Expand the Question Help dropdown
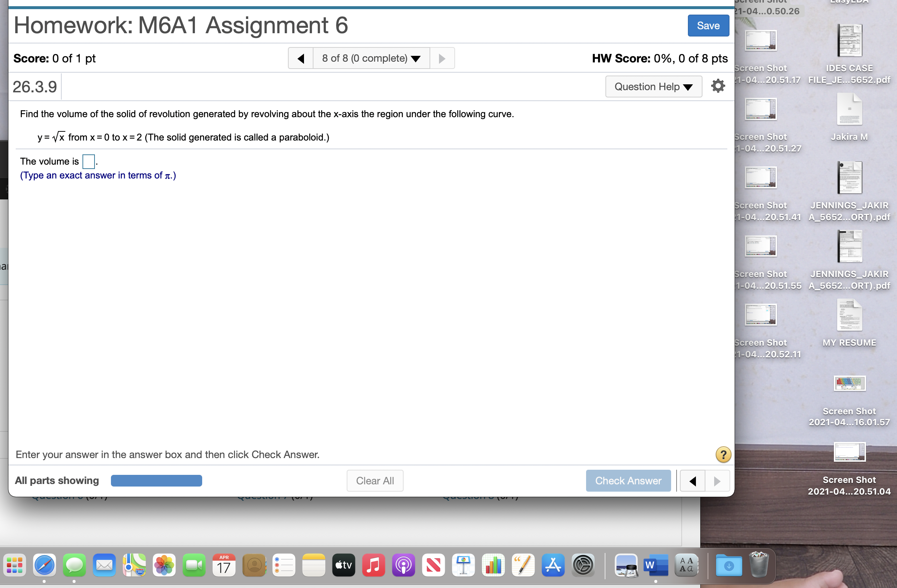This screenshot has height=588, width=897. click(653, 87)
